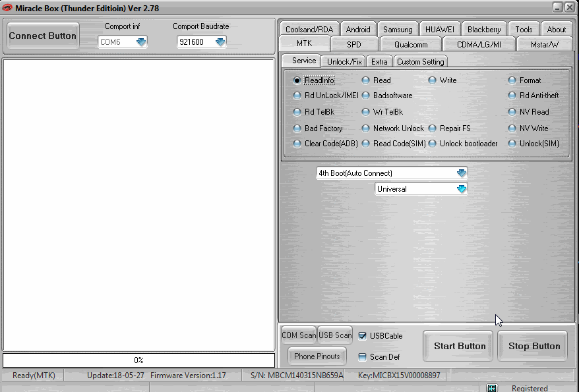Open the About tab

556,29
